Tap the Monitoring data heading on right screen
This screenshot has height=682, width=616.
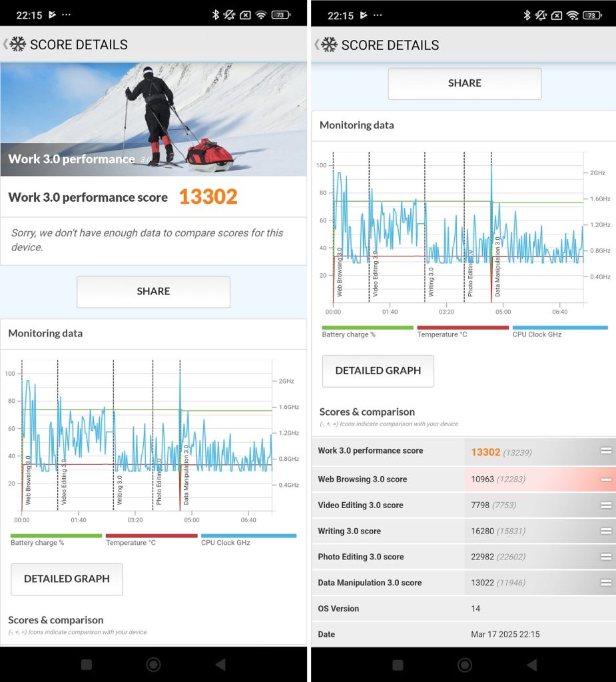[357, 125]
